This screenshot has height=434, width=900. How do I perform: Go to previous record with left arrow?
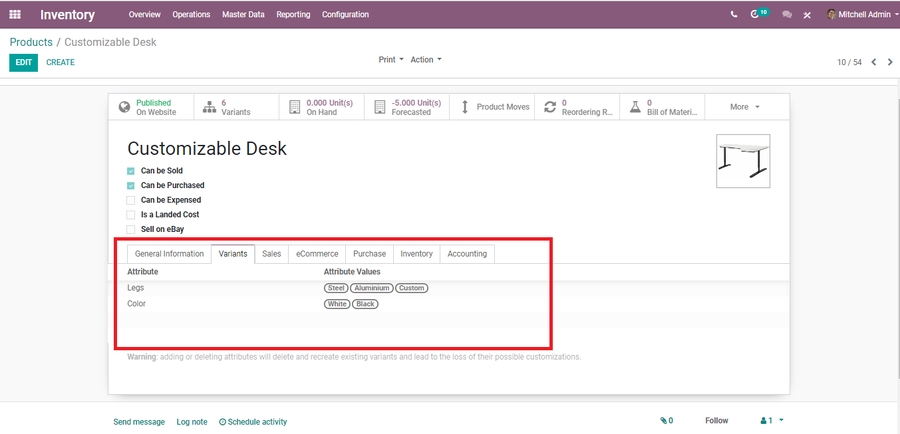873,62
